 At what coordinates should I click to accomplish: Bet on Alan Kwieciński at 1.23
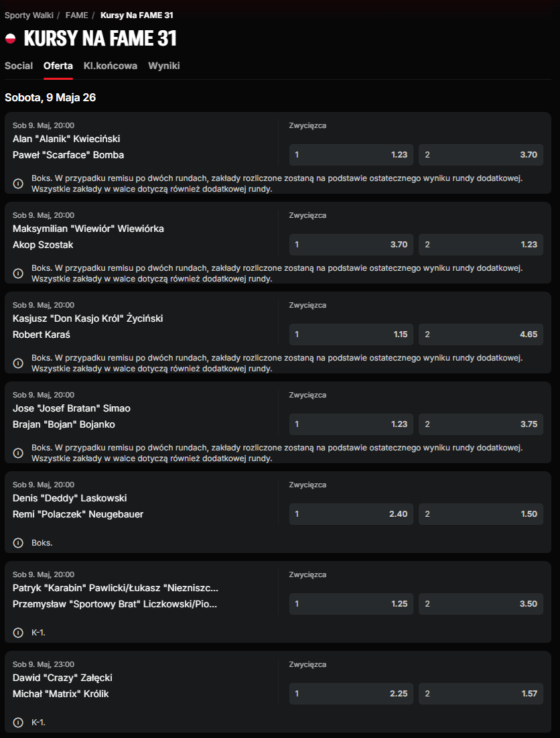pos(351,155)
